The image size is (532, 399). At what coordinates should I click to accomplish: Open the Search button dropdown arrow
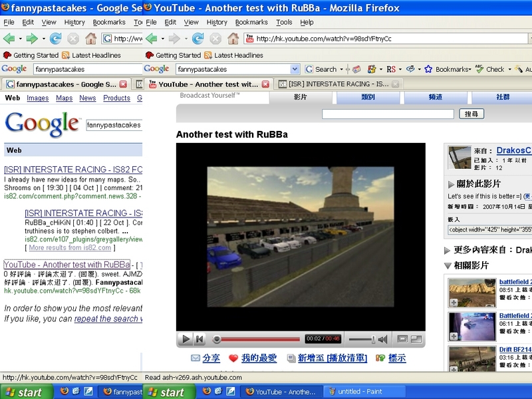click(x=342, y=69)
